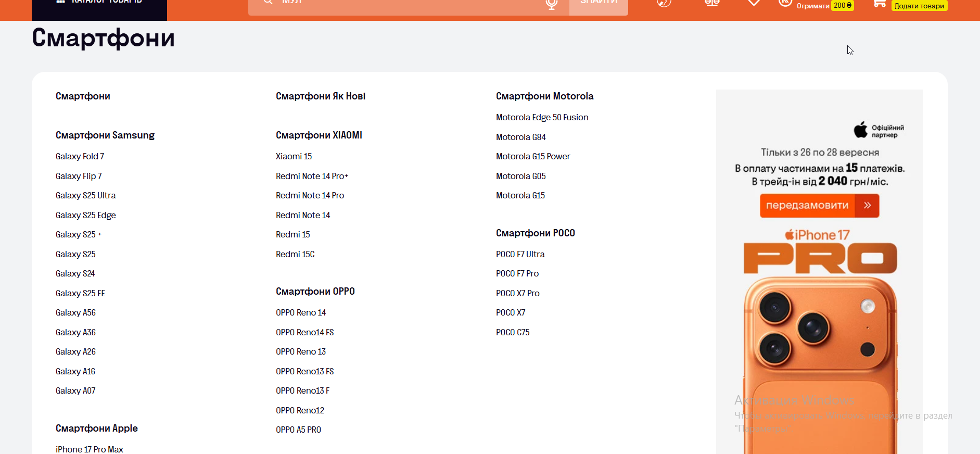Image resolution: width=980 pixels, height=454 pixels.
Task: Select 'Redmi Note 14' link
Action: [303, 216]
